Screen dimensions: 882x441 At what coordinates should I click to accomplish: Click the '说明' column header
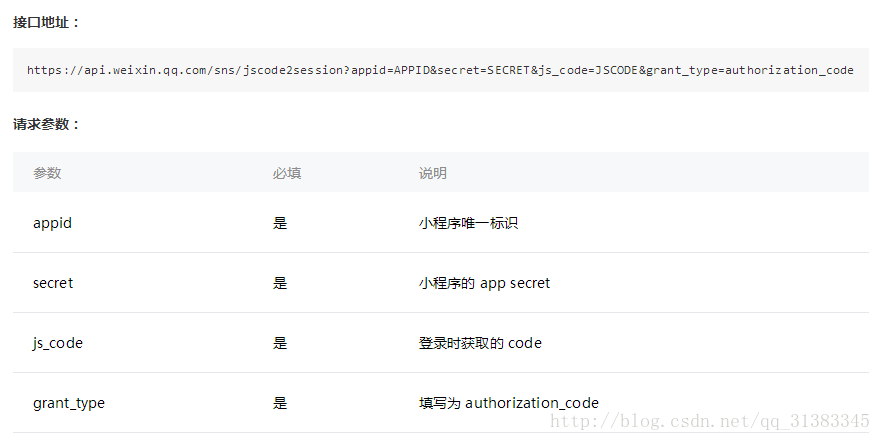(x=433, y=173)
